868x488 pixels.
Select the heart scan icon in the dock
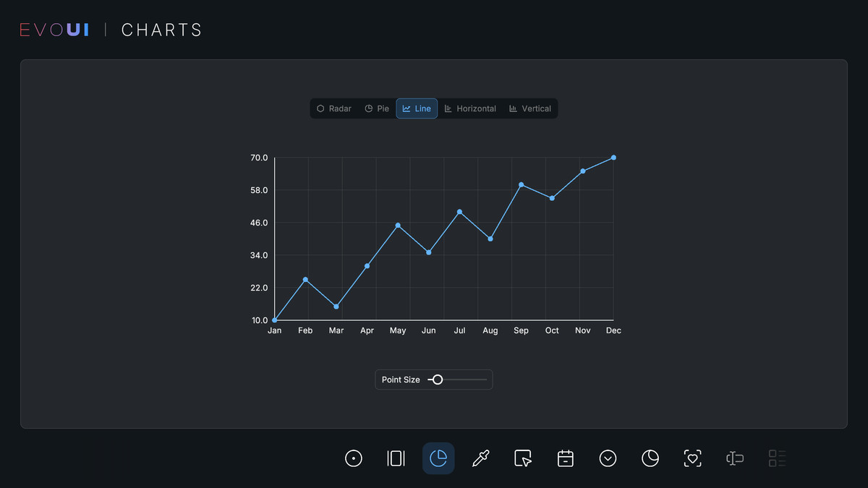coord(692,458)
